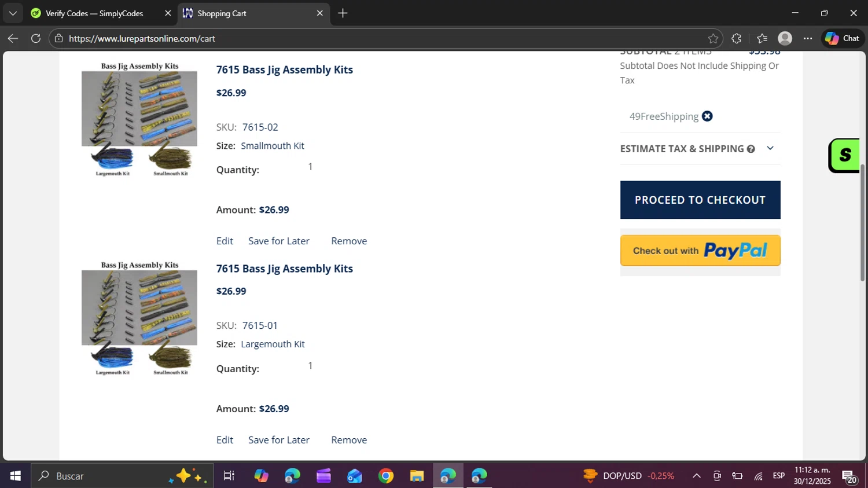The image size is (868, 488).
Task: Open Meet Now camera tray icon
Action: 717,476
